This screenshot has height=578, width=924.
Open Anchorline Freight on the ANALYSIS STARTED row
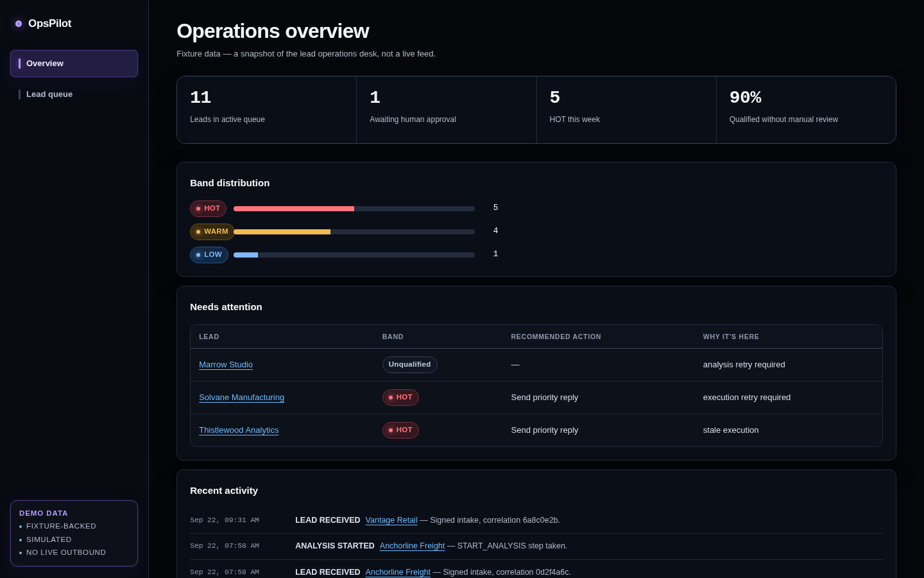412,546
